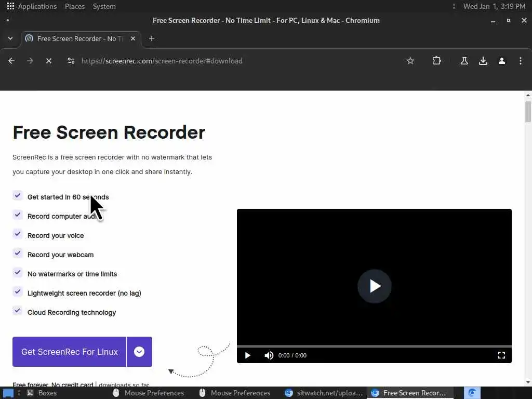Click the vertical scrollbar thumb
532x399 pixels.
tap(528, 111)
